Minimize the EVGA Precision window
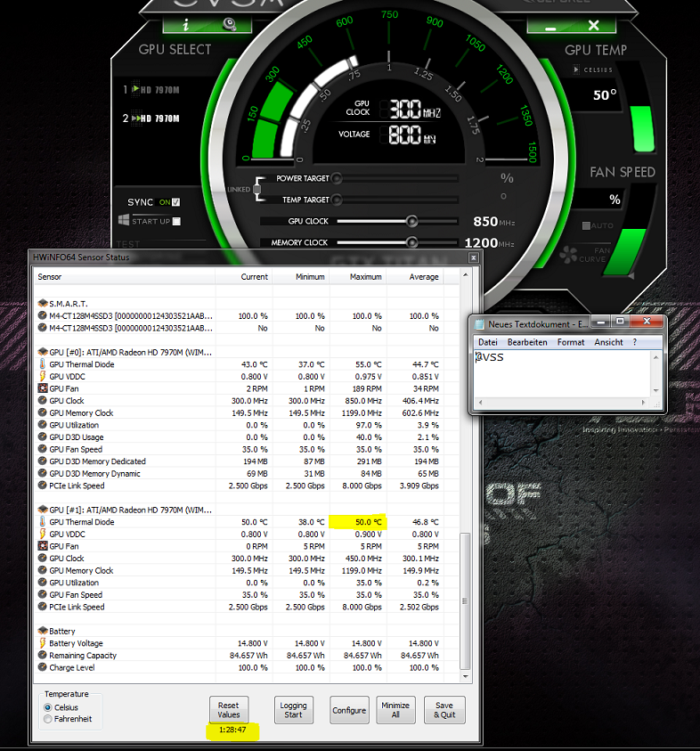Screen dimensions: 700x751 (x=550, y=26)
